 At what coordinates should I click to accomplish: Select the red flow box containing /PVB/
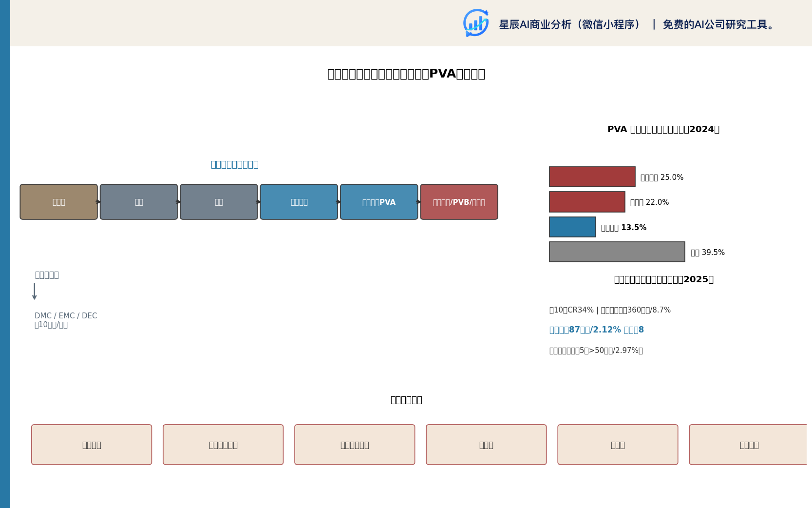[459, 202]
